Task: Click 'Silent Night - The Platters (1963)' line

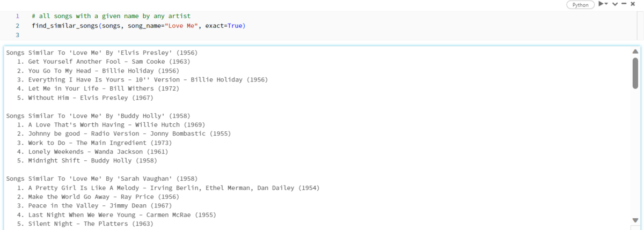Action: 85,224
